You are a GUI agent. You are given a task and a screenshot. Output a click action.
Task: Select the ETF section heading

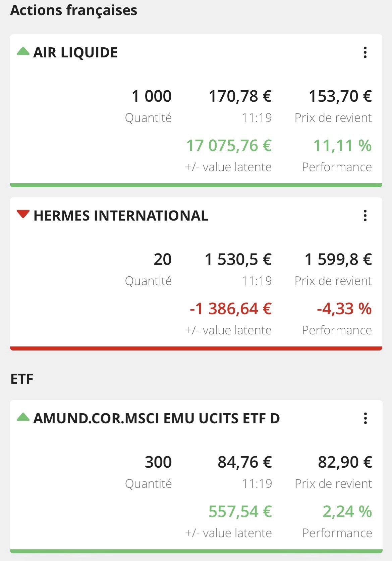[22, 379]
